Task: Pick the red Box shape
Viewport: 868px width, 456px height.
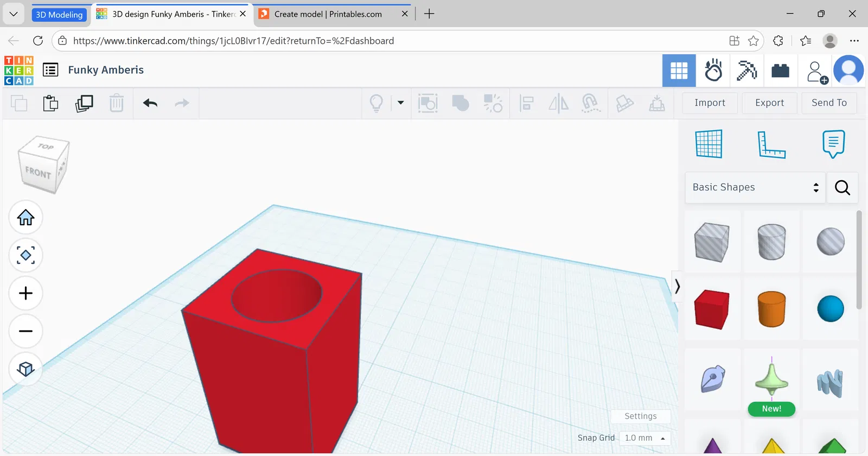Action: click(x=712, y=309)
